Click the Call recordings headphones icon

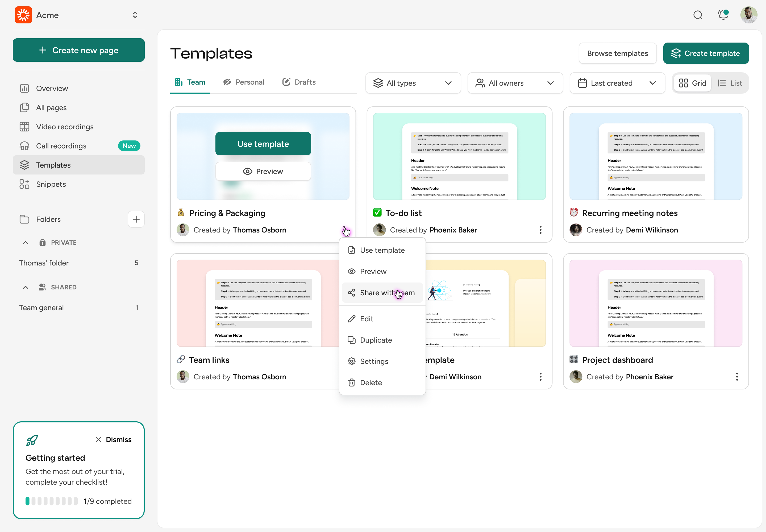pyautogui.click(x=24, y=146)
